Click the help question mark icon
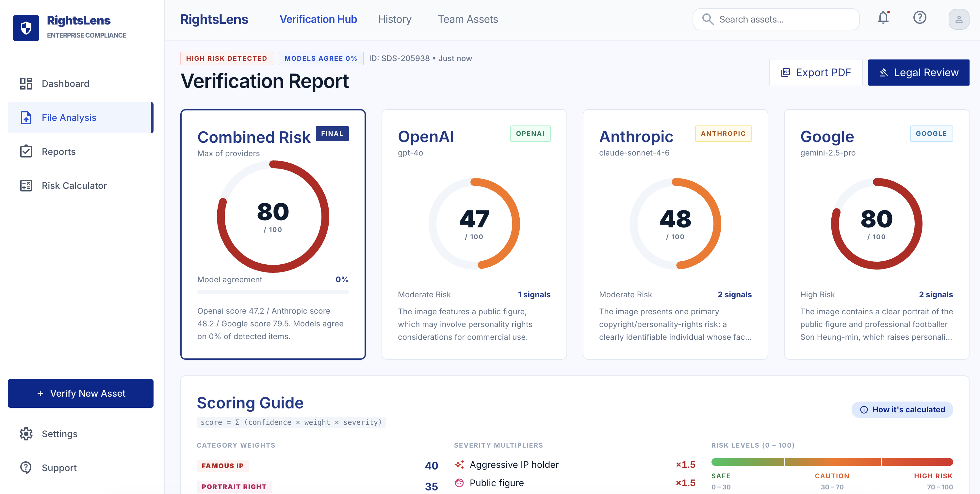 coord(920,18)
